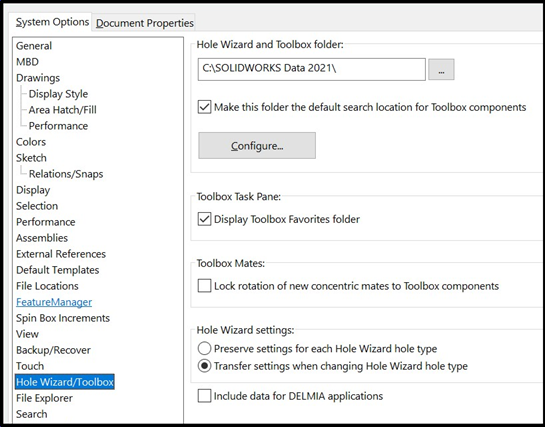Open the View options category
Image resolution: width=545 pixels, height=427 pixels.
coord(27,334)
